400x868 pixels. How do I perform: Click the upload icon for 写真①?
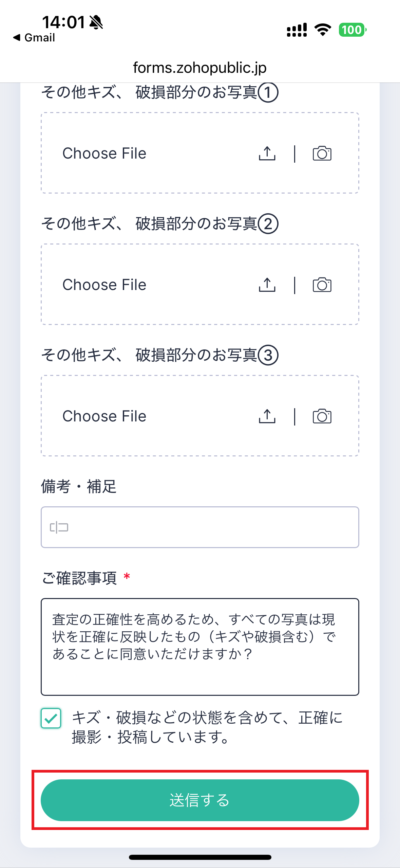pyautogui.click(x=268, y=153)
